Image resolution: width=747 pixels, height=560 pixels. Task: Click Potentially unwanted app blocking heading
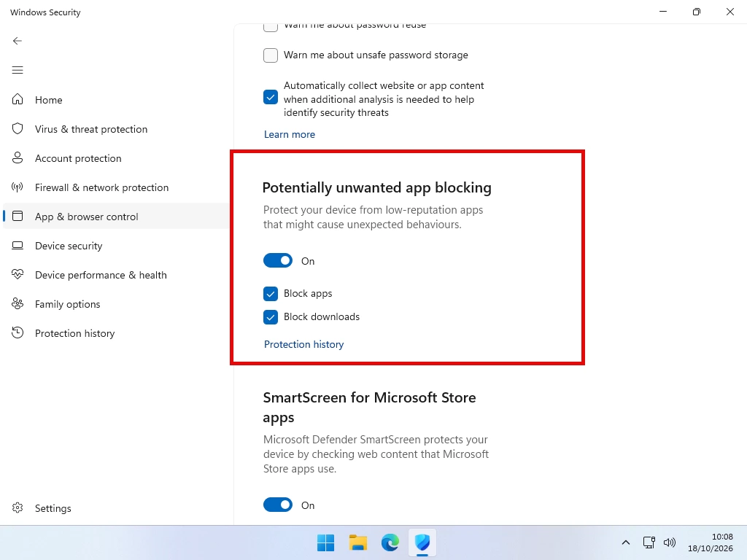[x=377, y=187]
